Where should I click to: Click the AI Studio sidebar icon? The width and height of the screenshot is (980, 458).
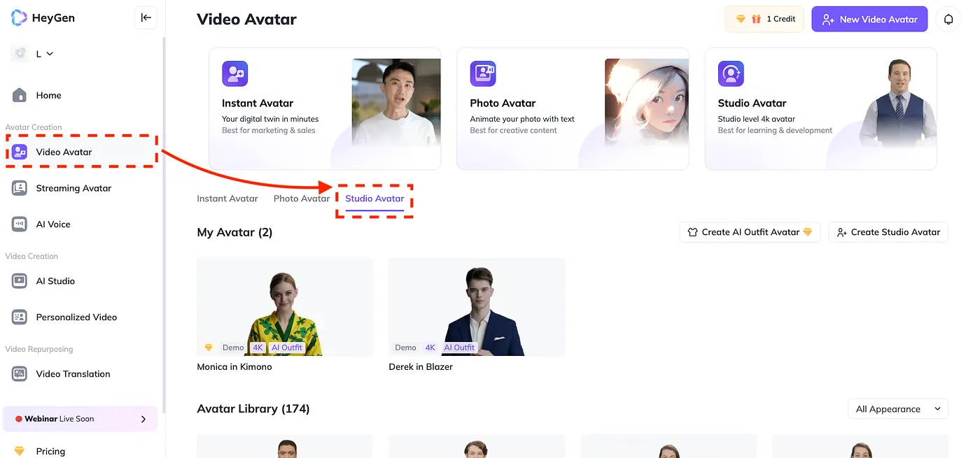(x=20, y=281)
